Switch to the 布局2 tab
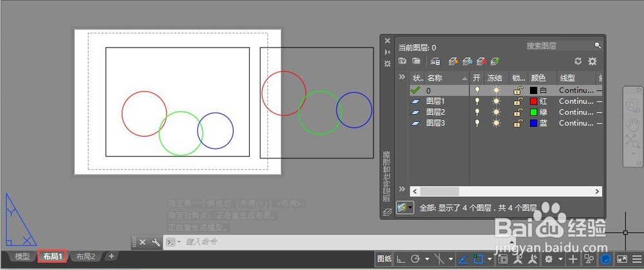Viewport: 644px width, 270px height. pyautogui.click(x=85, y=256)
